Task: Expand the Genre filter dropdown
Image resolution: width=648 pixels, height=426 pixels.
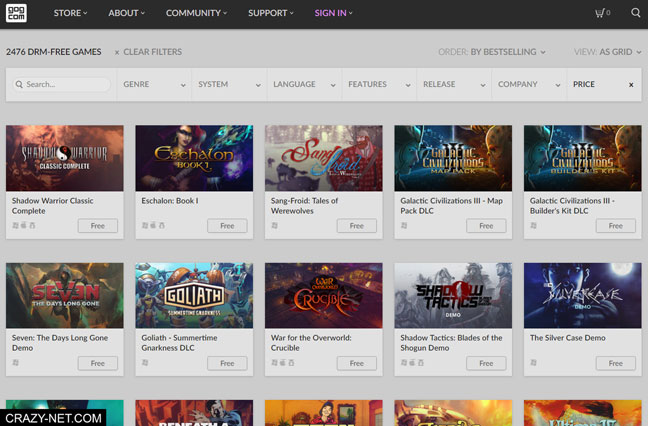Action: tap(154, 84)
